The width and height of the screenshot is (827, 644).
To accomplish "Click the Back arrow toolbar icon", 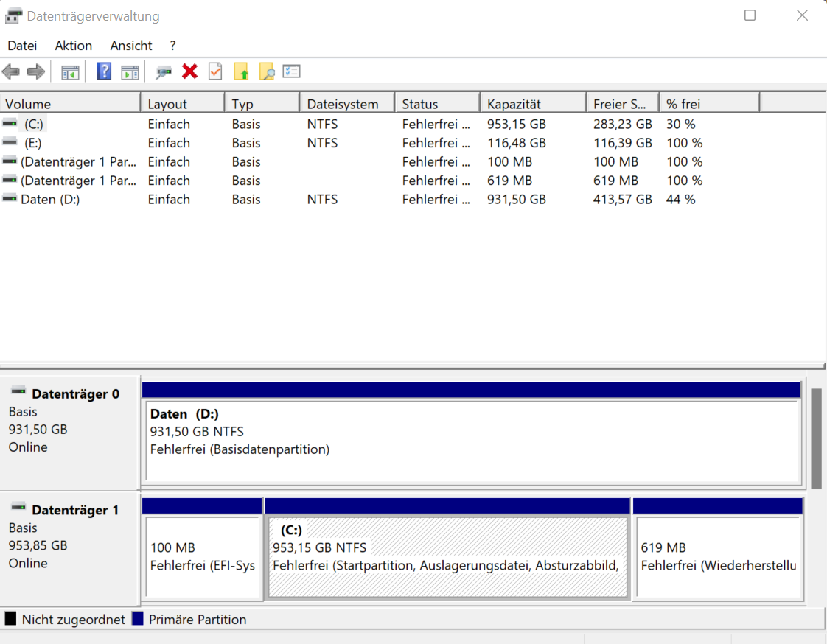I will (x=11, y=71).
